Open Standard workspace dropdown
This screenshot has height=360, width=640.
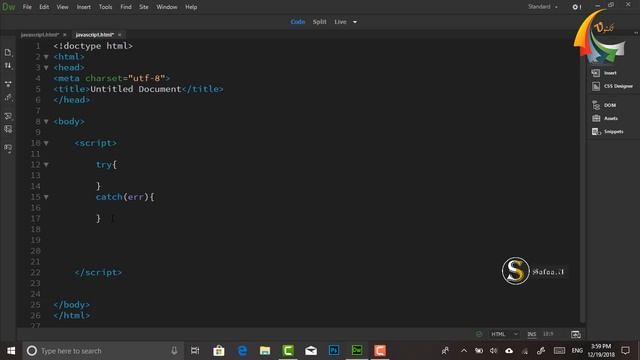(542, 7)
